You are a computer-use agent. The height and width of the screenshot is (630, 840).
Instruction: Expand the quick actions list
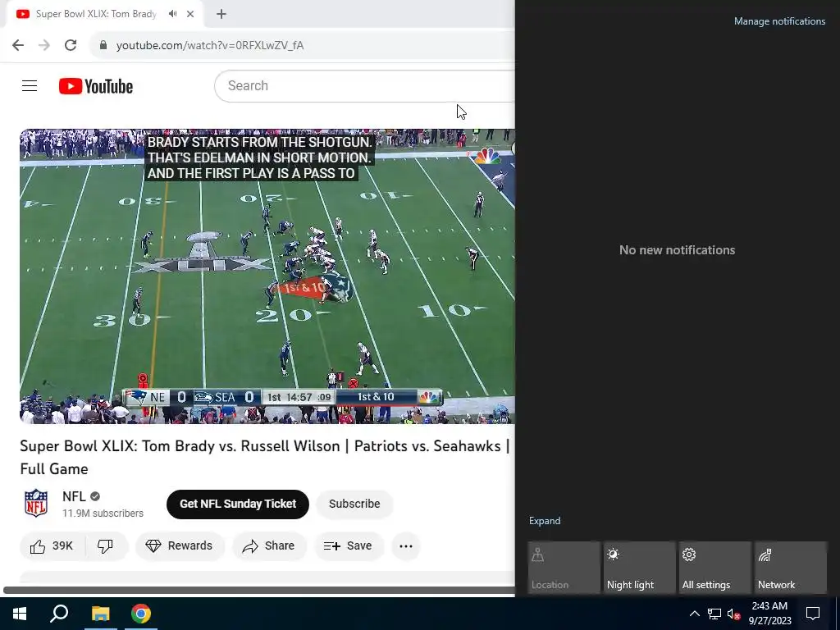click(x=545, y=521)
